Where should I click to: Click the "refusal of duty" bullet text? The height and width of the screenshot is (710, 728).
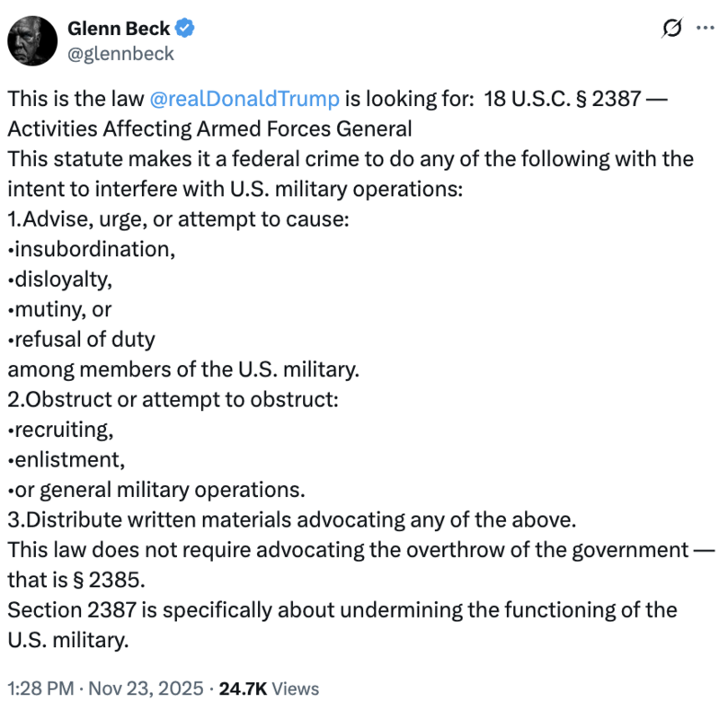point(82,340)
